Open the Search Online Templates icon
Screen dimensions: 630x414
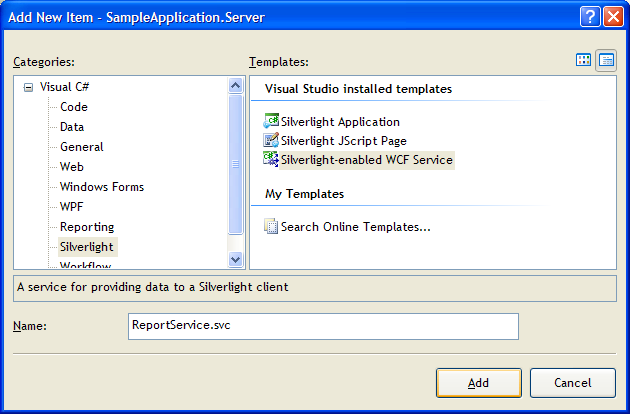(271, 226)
